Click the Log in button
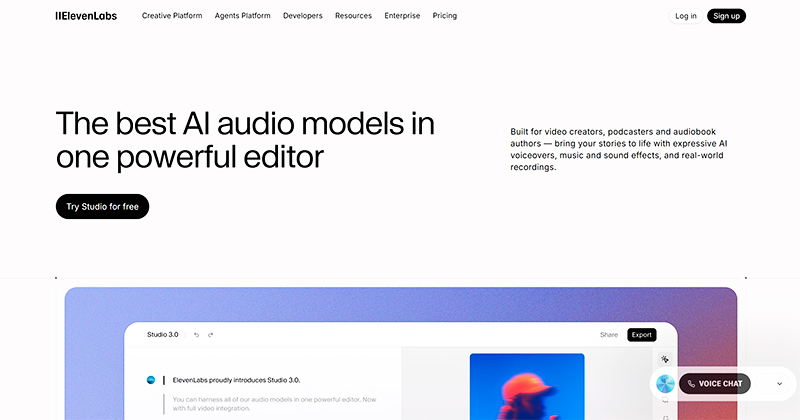 click(x=686, y=16)
